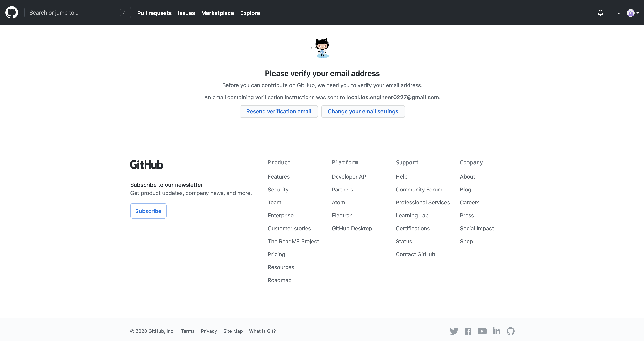This screenshot has height=341, width=644.
Task: Open the Learning Lab link
Action: click(x=412, y=215)
